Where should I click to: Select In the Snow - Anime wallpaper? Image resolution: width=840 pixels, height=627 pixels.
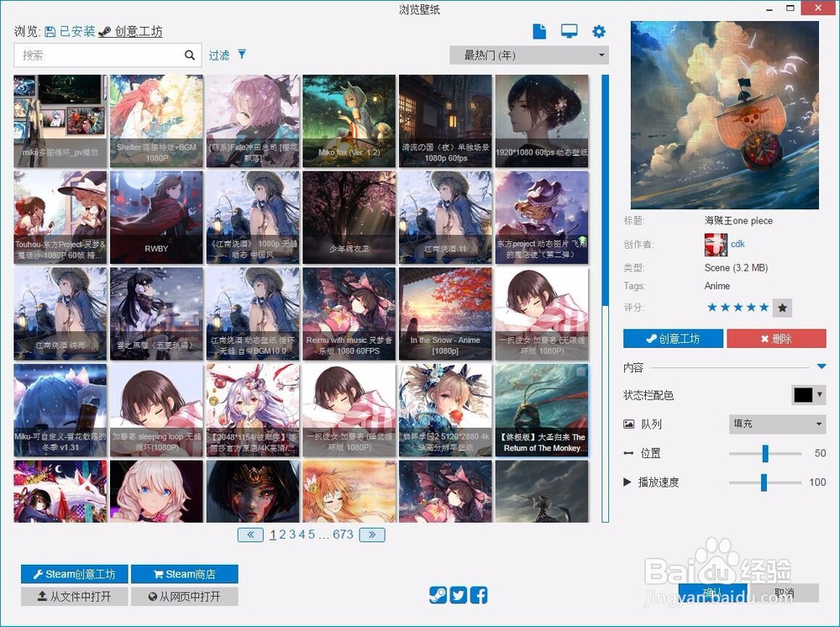point(446,314)
